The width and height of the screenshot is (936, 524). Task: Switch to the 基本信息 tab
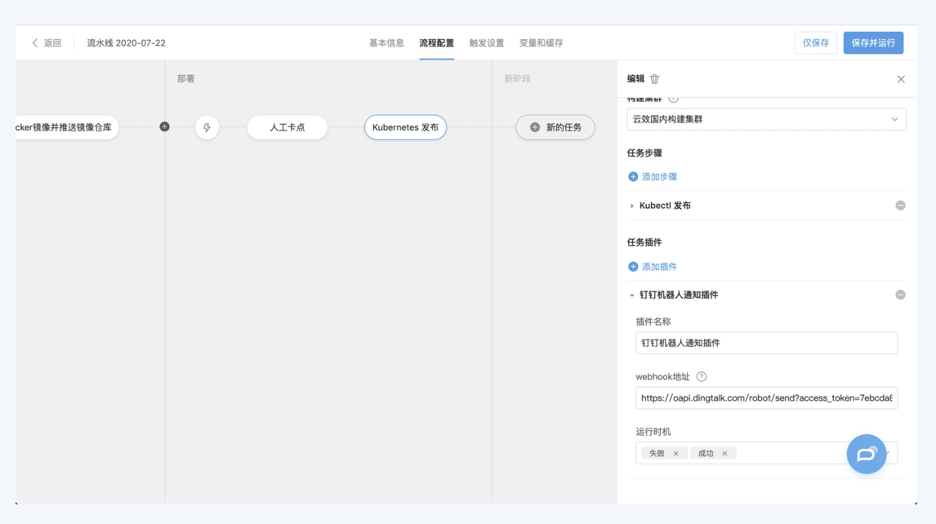386,43
